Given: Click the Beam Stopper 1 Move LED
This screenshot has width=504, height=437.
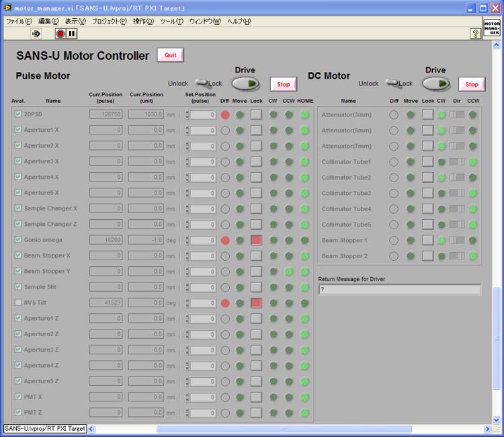Looking at the screenshot, I should coord(411,240).
